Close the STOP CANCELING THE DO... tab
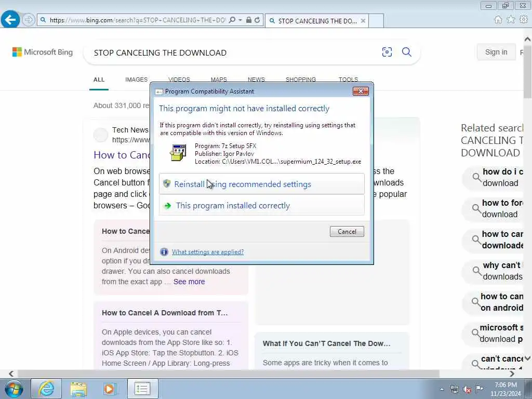 (363, 21)
